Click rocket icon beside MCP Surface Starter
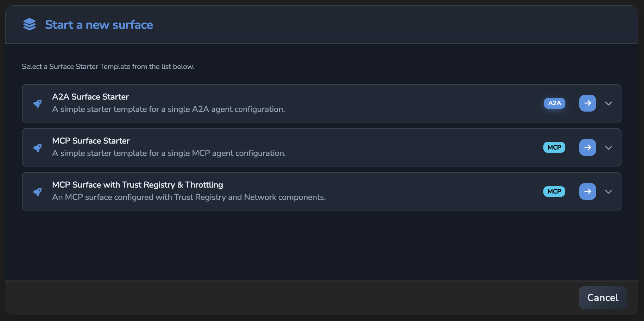The width and height of the screenshot is (644, 321). tap(37, 148)
